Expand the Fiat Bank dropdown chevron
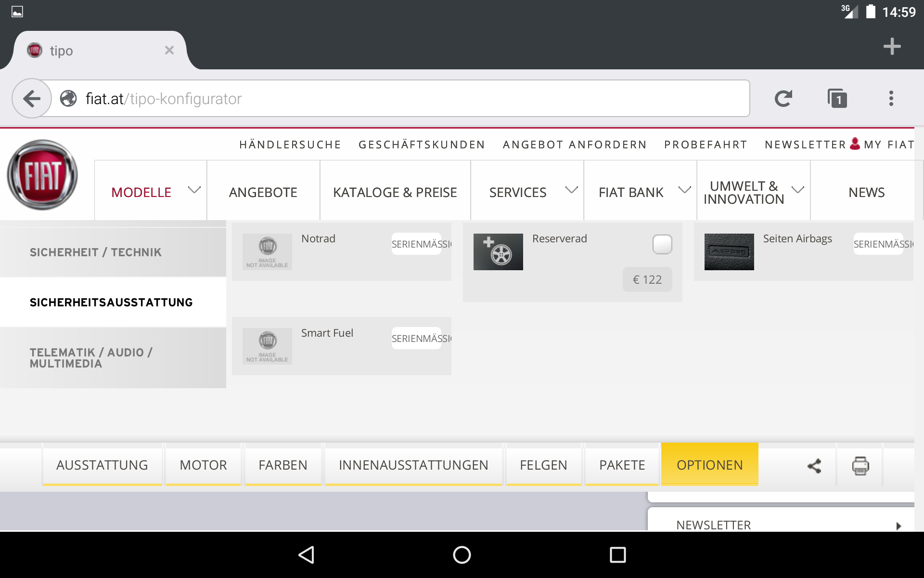This screenshot has height=578, width=924. [x=684, y=190]
